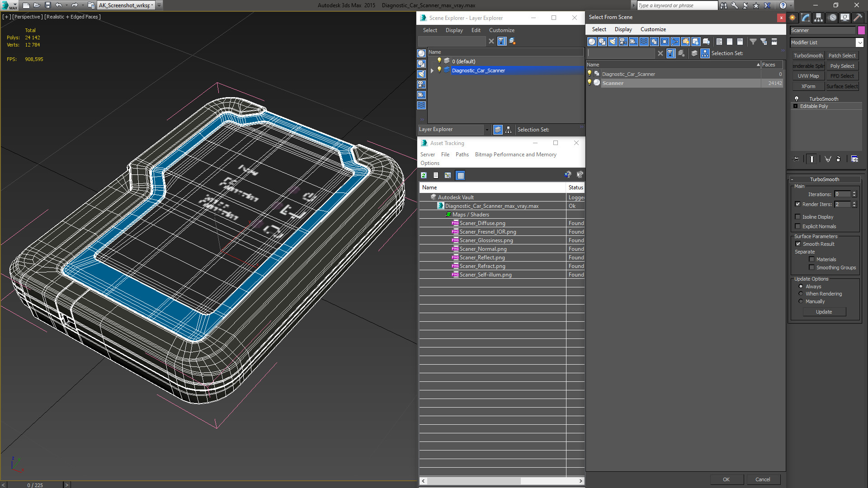
Task: Click the pink object color swatch
Action: click(x=861, y=30)
